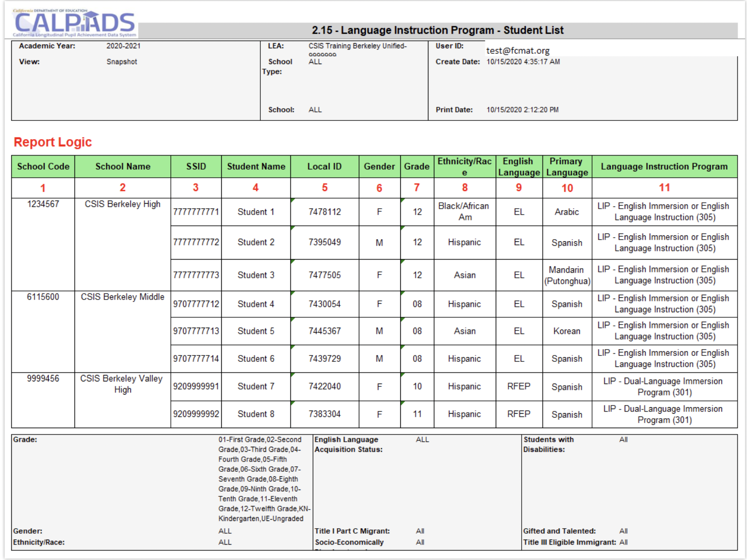The image size is (747, 560).
Task: Select the Mandarin (Putonghua) language cell
Action: pyautogui.click(x=567, y=275)
